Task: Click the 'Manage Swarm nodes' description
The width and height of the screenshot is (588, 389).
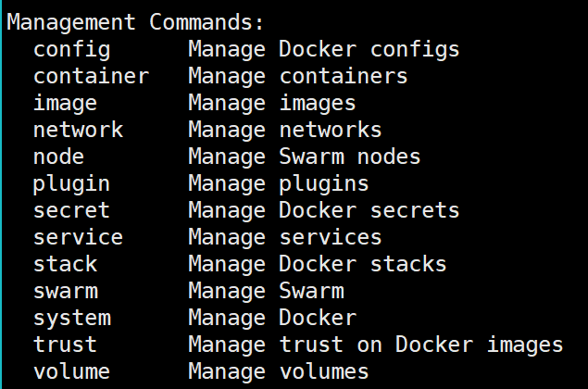Action: tap(304, 157)
